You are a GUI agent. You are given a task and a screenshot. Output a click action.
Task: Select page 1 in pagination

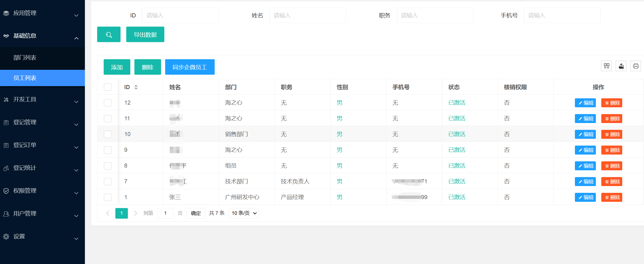tap(122, 213)
